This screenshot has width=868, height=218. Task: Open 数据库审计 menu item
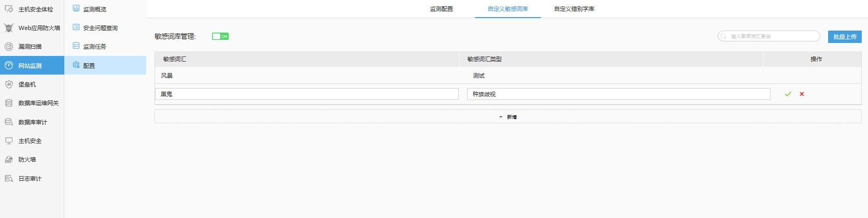click(32, 122)
